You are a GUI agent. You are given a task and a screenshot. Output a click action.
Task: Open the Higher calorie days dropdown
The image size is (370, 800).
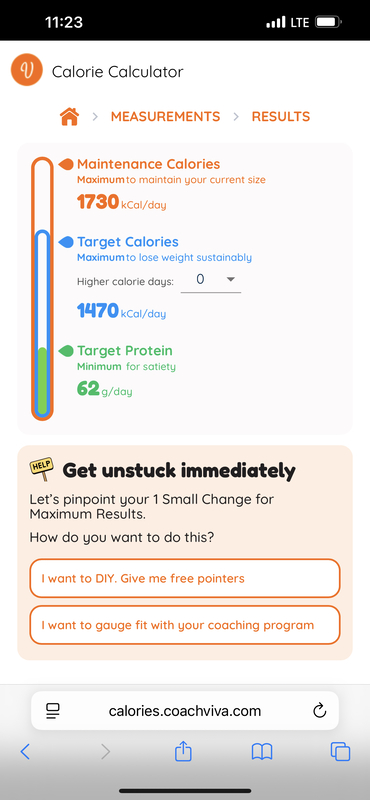[x=211, y=280]
